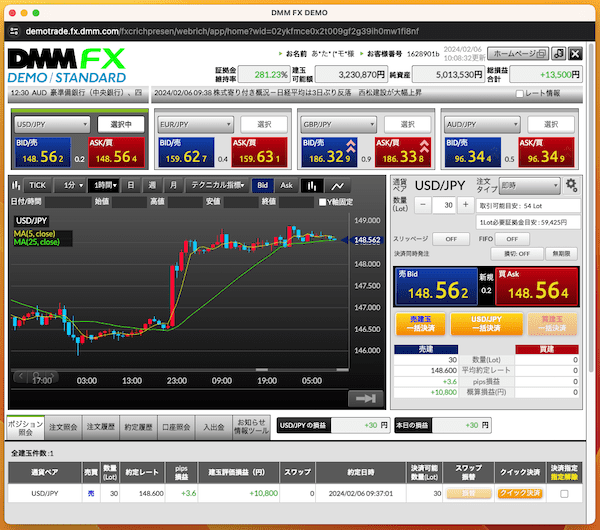Open GBP/JPY currency pair dropdown
Viewport: 600px width, 530px height.
(x=339, y=124)
